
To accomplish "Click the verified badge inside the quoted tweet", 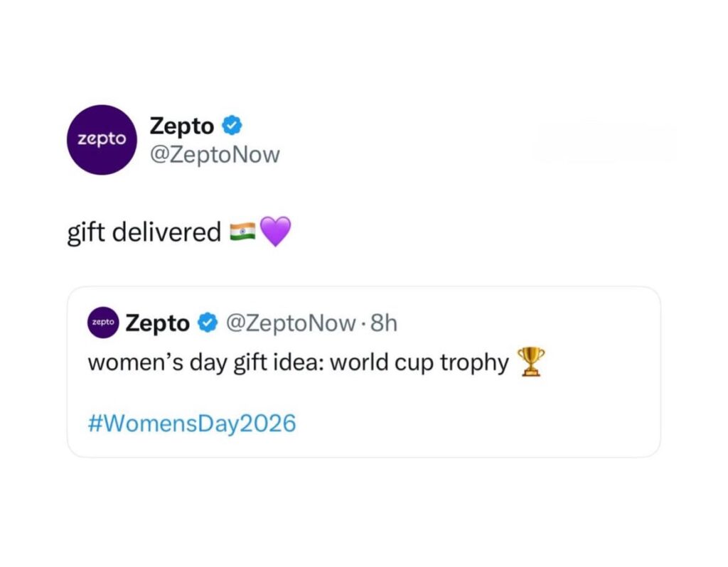I will 208,323.
